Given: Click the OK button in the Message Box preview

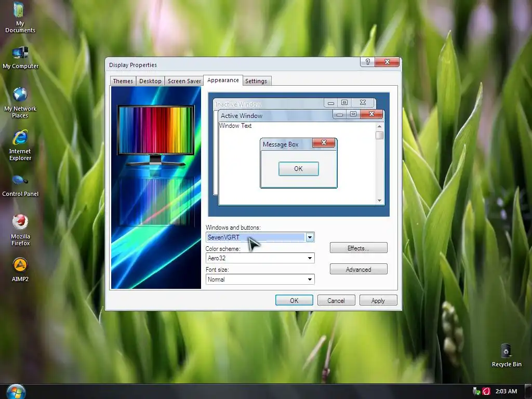Looking at the screenshot, I should click(x=298, y=169).
